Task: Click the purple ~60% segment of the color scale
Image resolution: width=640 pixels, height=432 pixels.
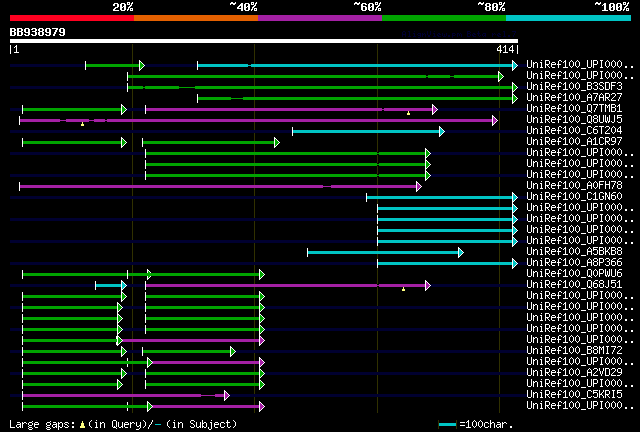Action: 320,18
